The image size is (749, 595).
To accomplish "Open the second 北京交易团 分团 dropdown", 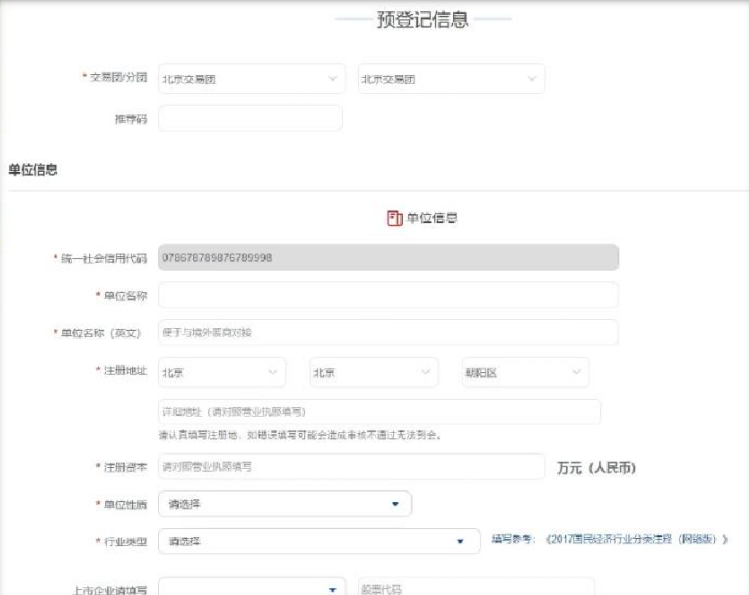I will [450, 79].
